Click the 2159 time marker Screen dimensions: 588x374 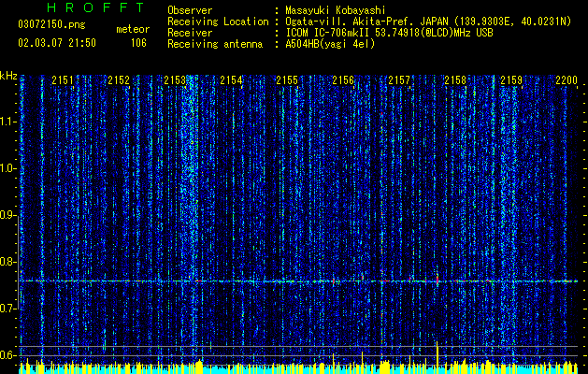point(511,80)
